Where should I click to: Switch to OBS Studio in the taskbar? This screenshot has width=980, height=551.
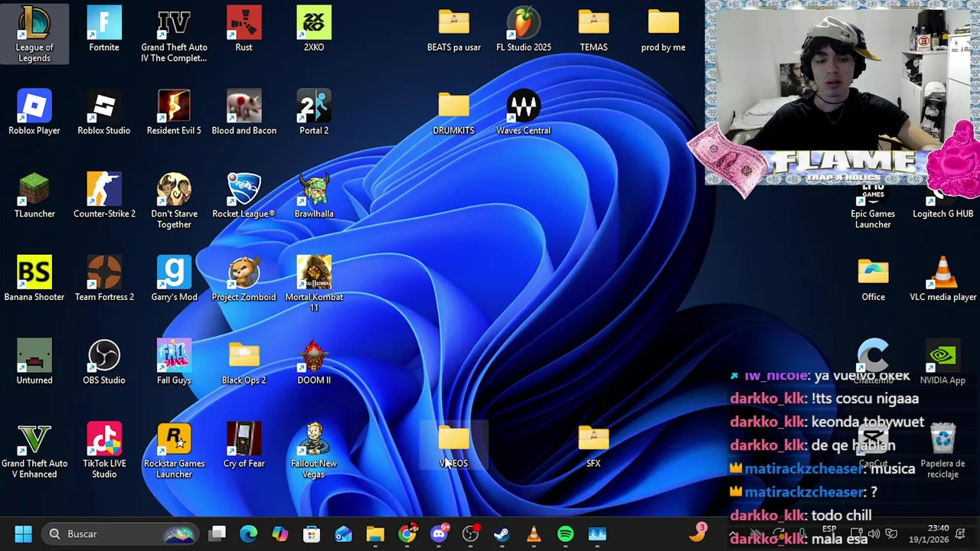click(x=470, y=533)
